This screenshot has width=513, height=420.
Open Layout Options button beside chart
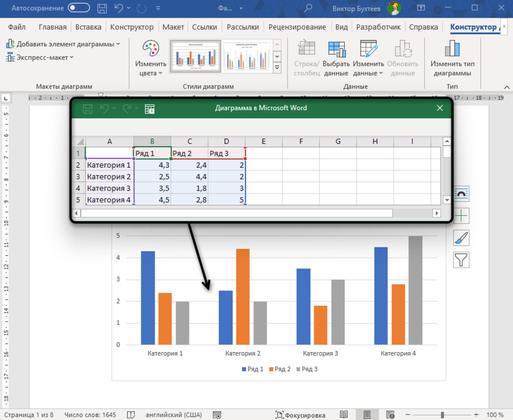tap(461, 193)
